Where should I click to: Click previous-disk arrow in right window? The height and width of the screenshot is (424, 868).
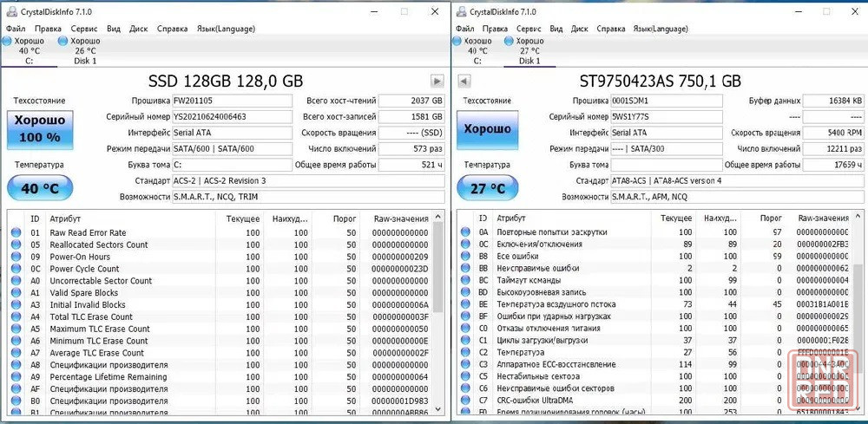[x=464, y=82]
